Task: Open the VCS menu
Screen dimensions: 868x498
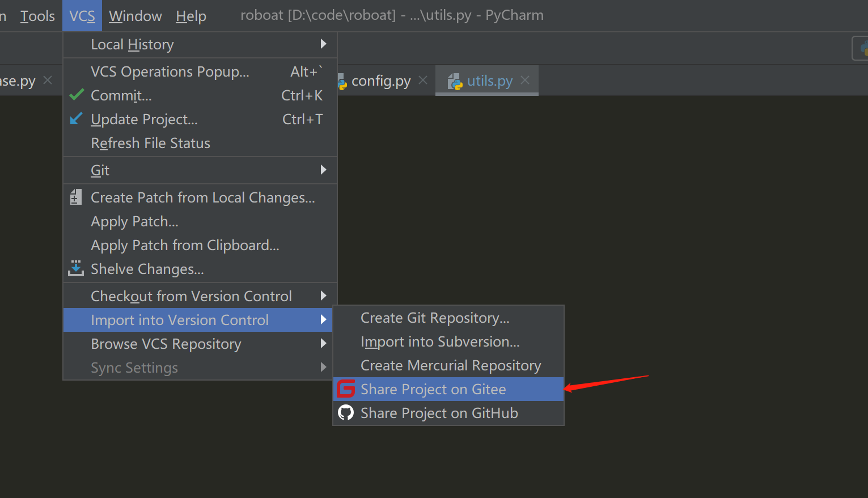Action: pos(82,16)
